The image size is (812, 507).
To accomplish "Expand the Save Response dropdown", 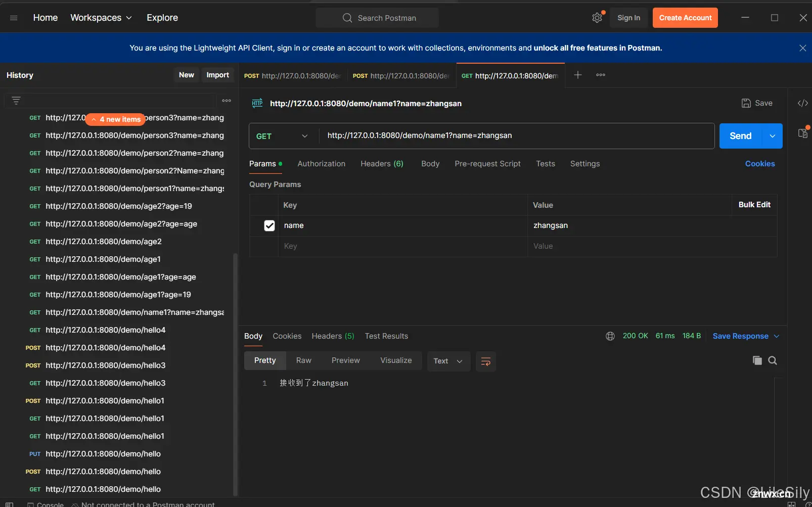I will coord(777,336).
